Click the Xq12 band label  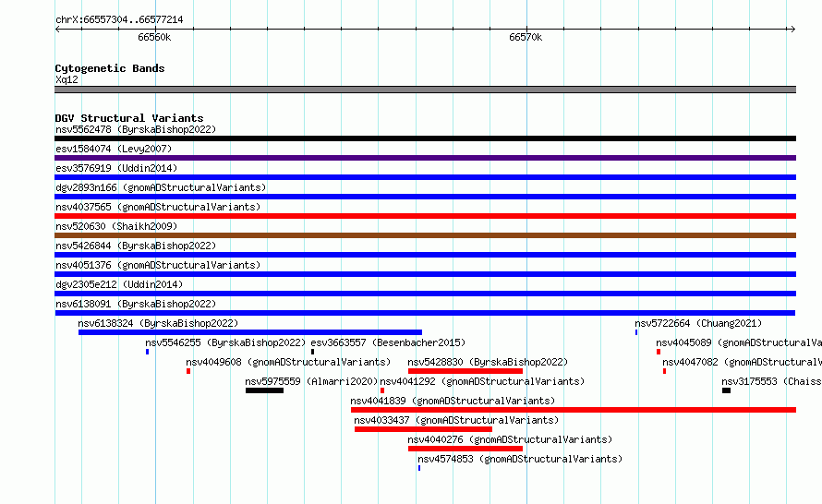tap(66, 79)
